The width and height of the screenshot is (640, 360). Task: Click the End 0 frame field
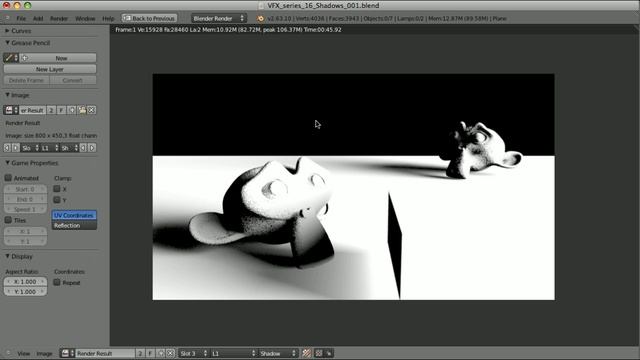[25, 199]
